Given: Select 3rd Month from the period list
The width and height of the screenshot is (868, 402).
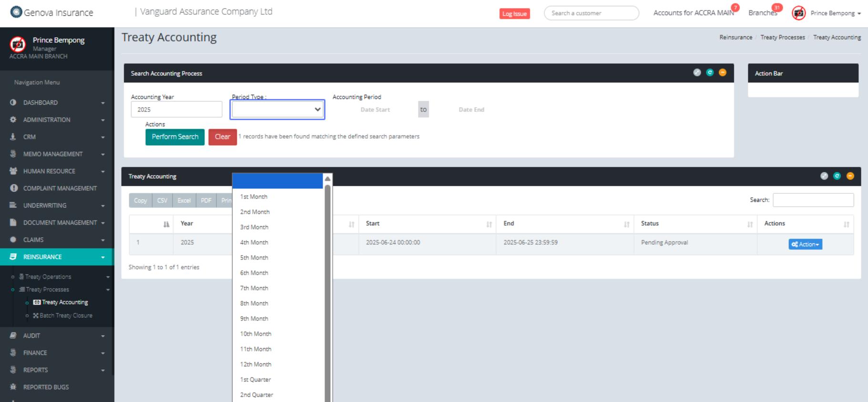Looking at the screenshot, I should [x=254, y=227].
